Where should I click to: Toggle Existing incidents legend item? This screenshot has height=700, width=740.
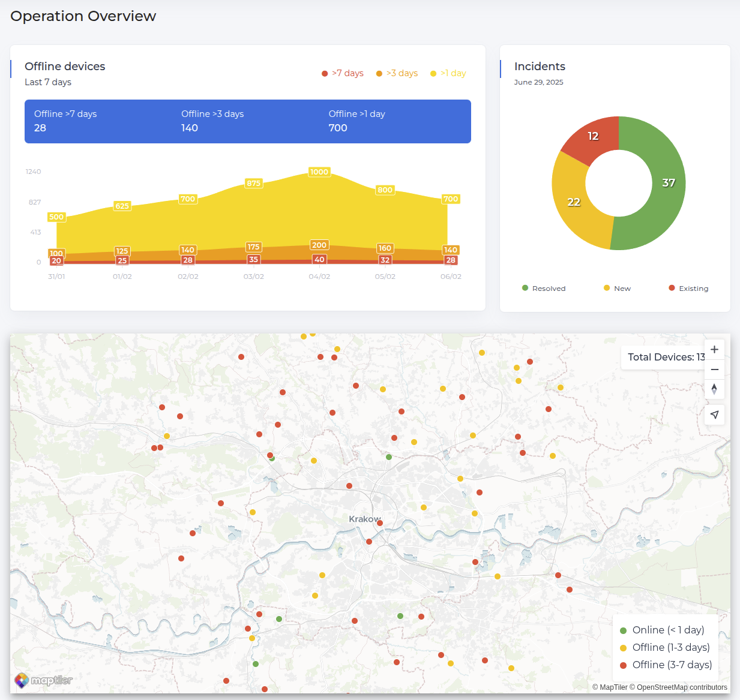point(688,289)
